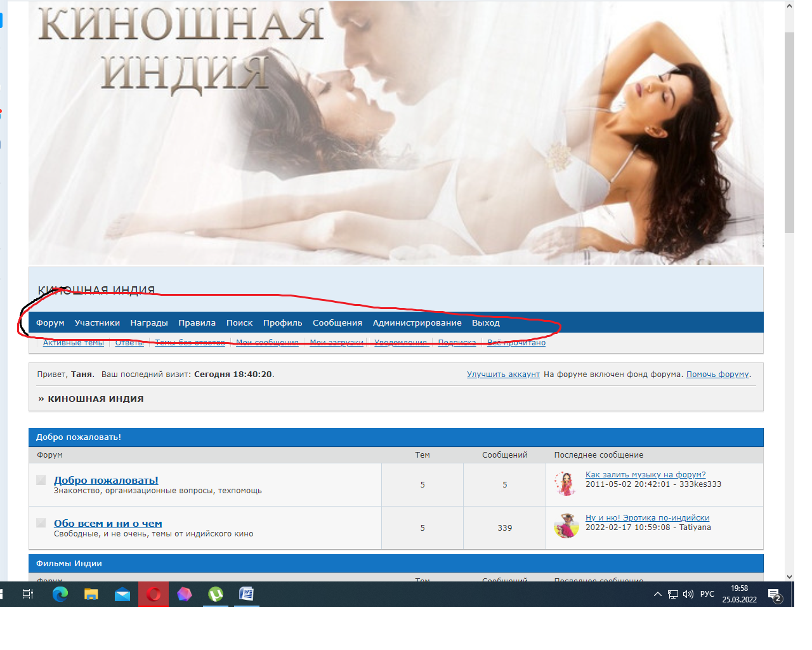Click the status icon beside Обо всем и ни о чем
This screenshot has height=650, width=812.
click(41, 523)
